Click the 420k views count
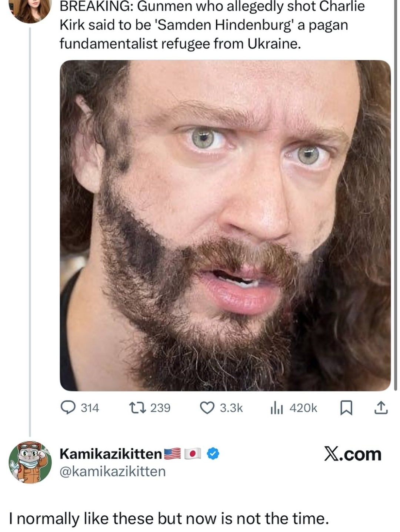The height and width of the screenshot is (532, 400). pyautogui.click(x=303, y=408)
